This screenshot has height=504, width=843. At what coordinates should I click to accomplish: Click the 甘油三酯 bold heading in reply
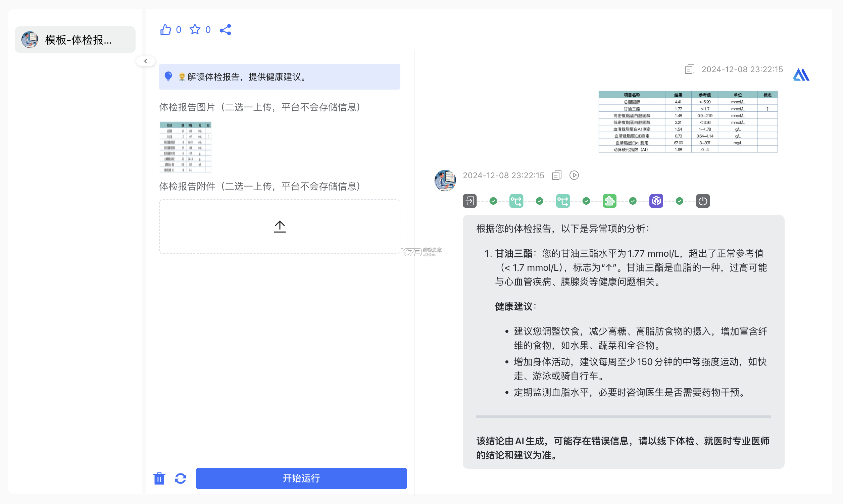click(x=513, y=253)
